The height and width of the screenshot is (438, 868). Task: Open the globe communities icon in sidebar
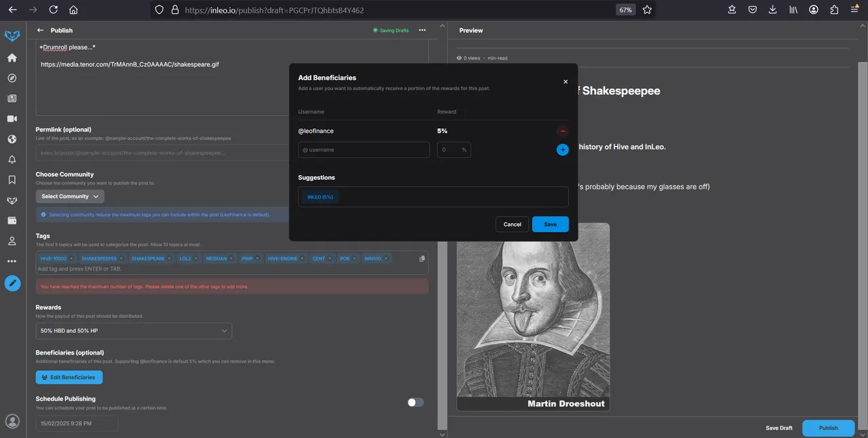12,139
